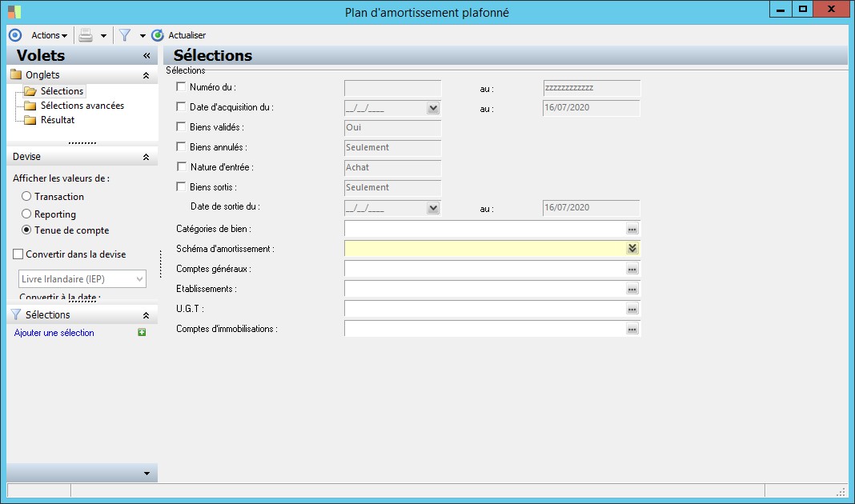
Task: Click the Ajouter une sélection link
Action: pos(54,333)
